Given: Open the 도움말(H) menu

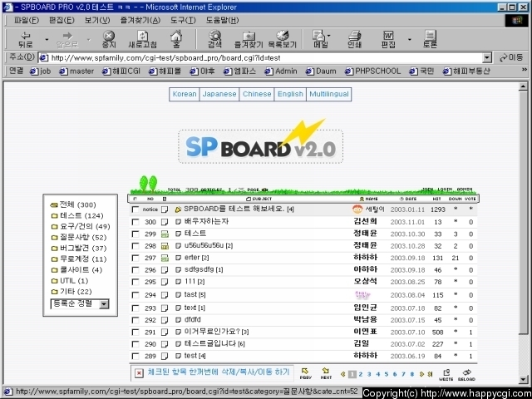Looking at the screenshot, I should point(223,20).
